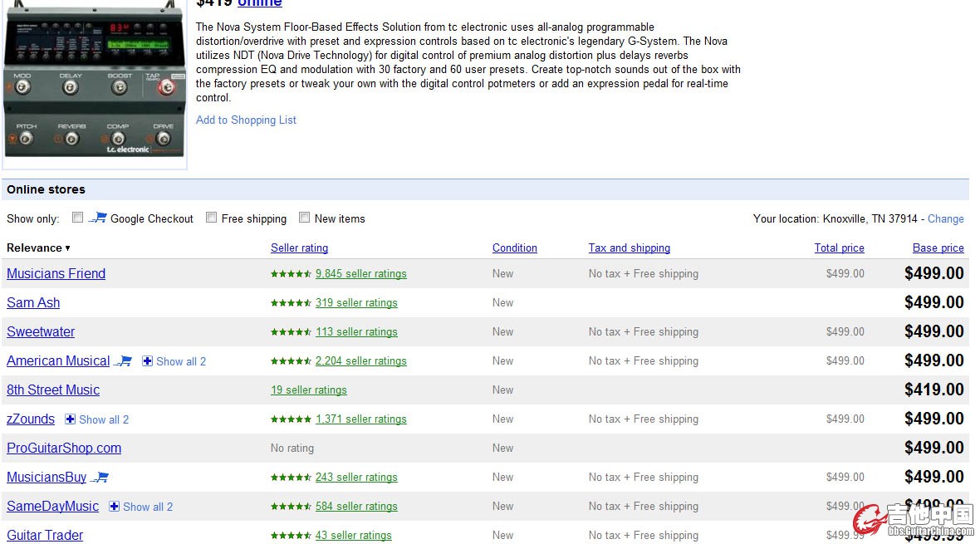Viewport: 980px width, 544px height.
Task: Expand Show all 2 for SameDayMusic
Action: (x=148, y=507)
